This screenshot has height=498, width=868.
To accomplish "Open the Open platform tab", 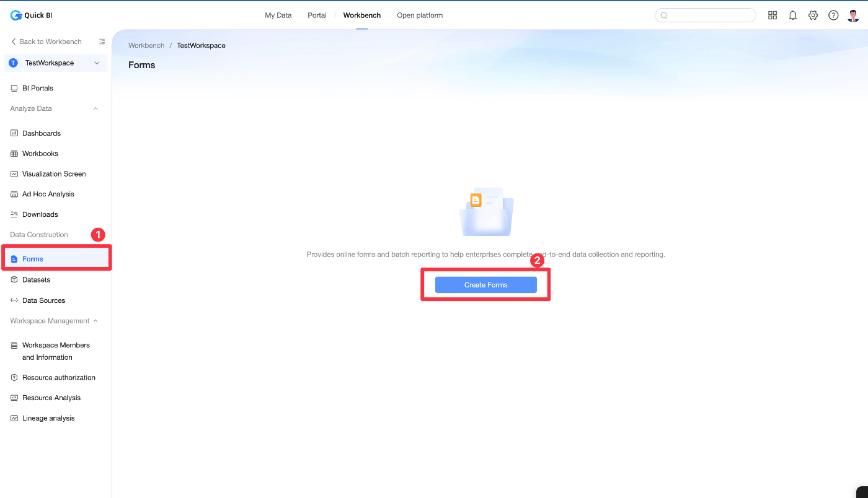I will pyautogui.click(x=420, y=15).
